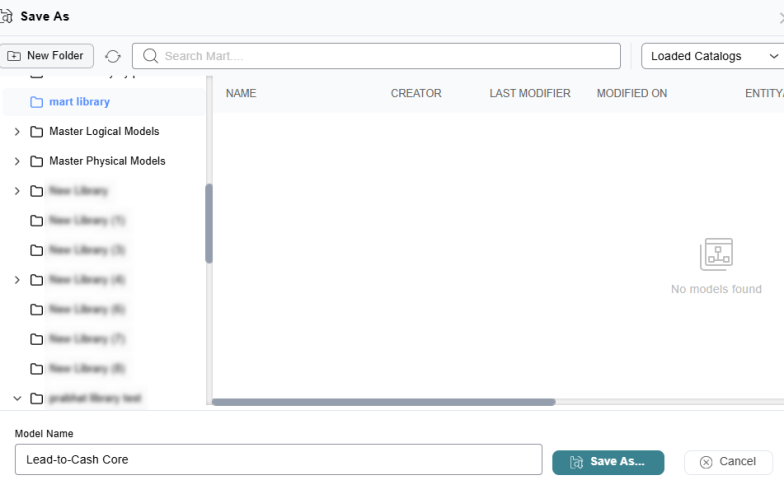
Task: Click the Save As icon in the title bar
Action: coord(6,16)
